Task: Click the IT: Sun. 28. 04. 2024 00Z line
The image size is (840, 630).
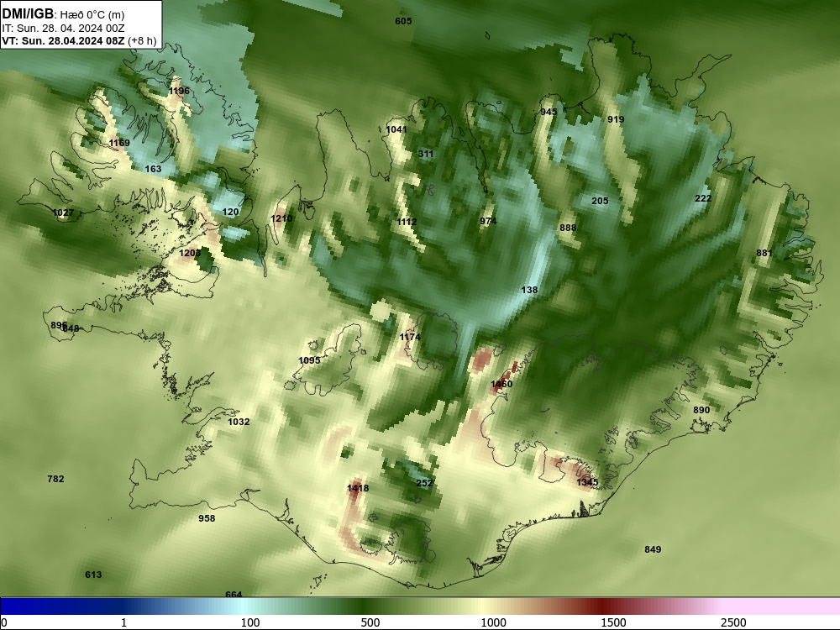Action: pos(63,29)
